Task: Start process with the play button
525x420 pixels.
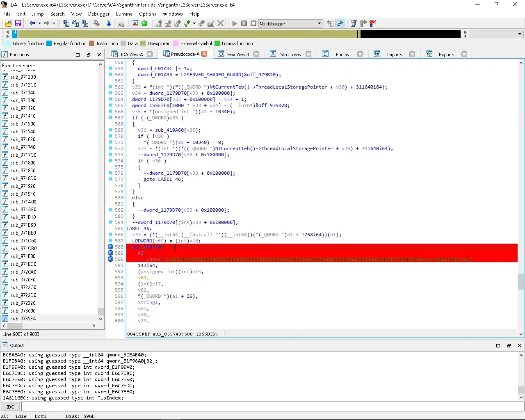Action: (235, 23)
